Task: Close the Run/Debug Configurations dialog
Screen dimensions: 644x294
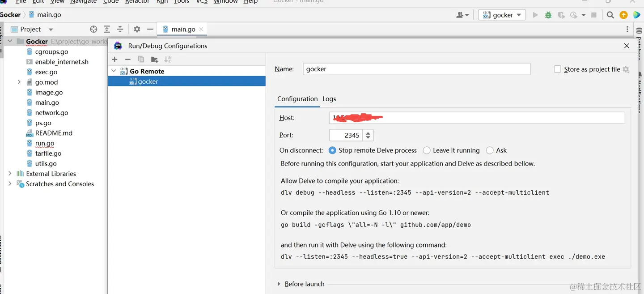Action: [x=627, y=46]
